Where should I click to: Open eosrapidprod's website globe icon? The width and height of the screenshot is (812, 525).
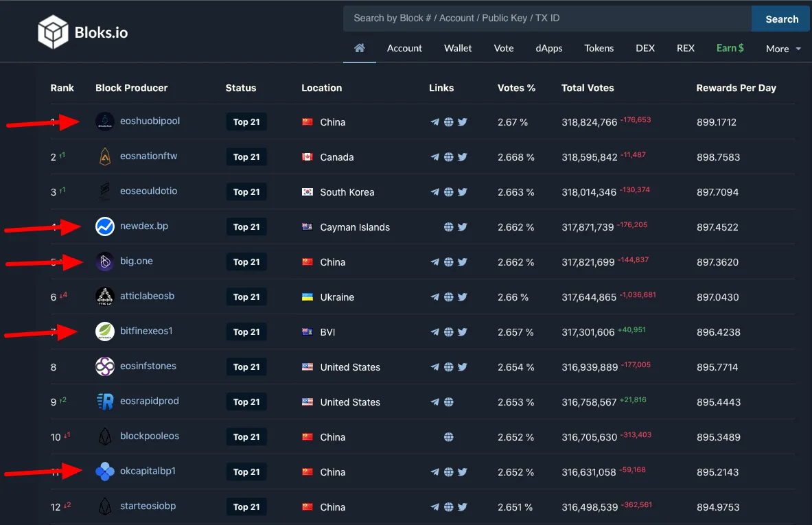coord(448,401)
